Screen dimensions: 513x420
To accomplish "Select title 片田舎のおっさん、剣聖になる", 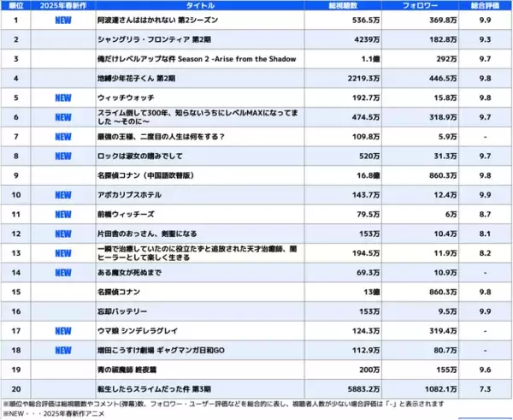I will coord(147,234).
